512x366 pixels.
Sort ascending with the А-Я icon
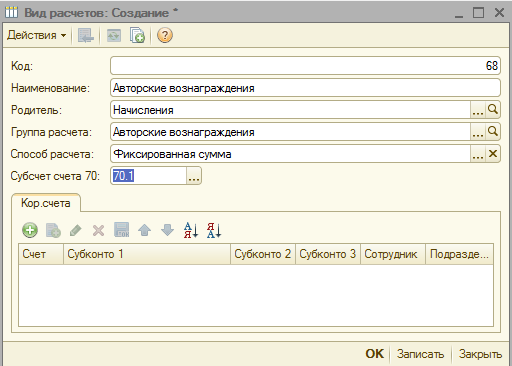191,230
